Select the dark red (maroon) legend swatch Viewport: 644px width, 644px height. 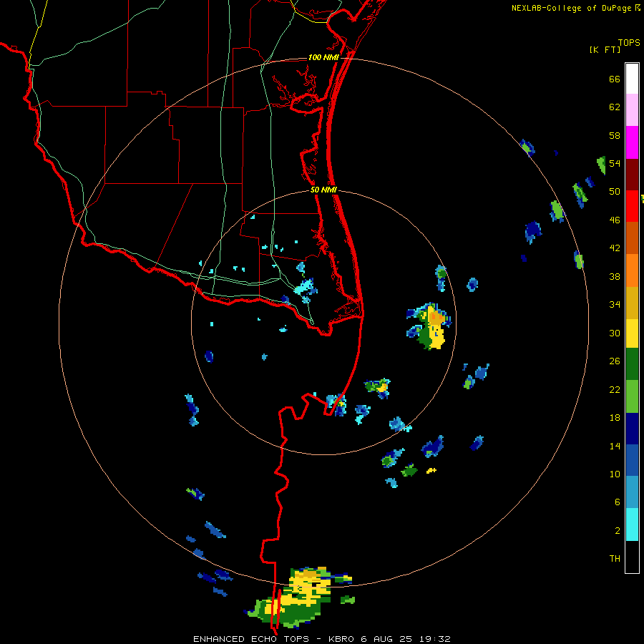(x=632, y=175)
